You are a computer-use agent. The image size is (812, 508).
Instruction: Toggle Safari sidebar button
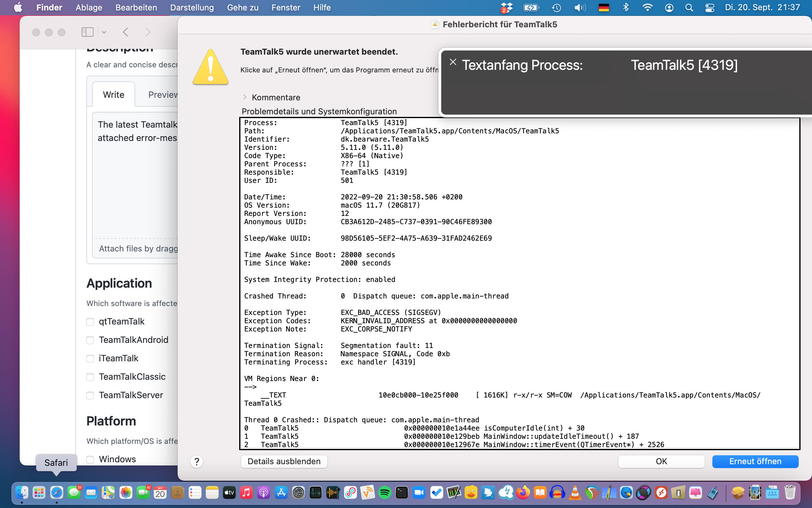pyautogui.click(x=88, y=32)
